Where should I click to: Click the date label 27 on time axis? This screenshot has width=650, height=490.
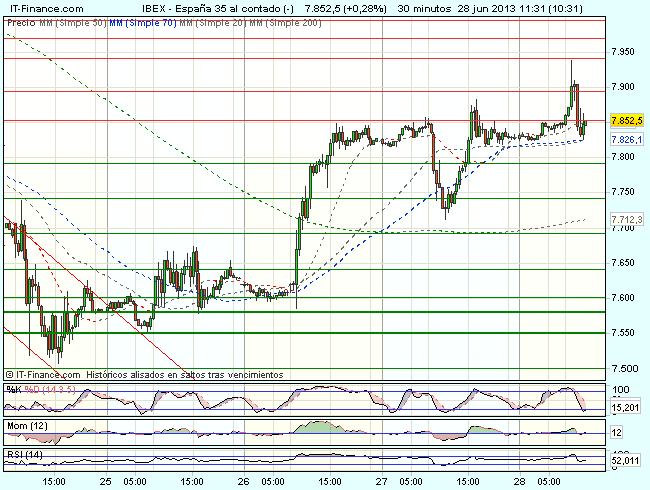point(382,482)
